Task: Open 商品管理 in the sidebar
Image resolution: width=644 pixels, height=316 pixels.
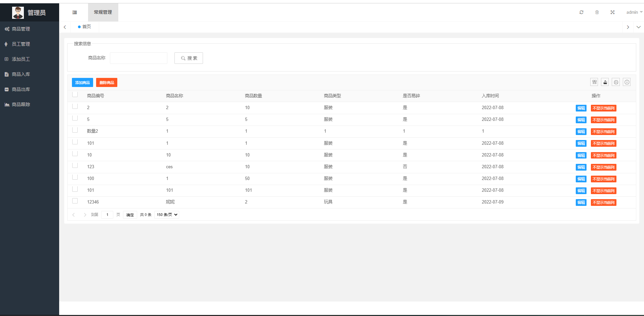Action: 30,29
